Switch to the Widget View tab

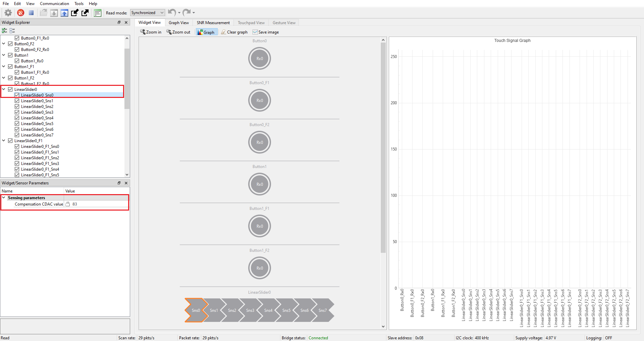[150, 22]
